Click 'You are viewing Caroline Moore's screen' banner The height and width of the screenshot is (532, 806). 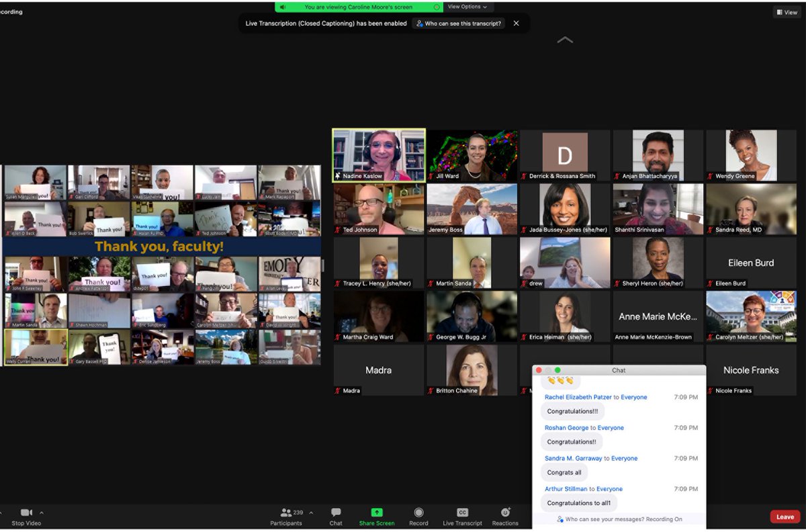[x=359, y=7]
